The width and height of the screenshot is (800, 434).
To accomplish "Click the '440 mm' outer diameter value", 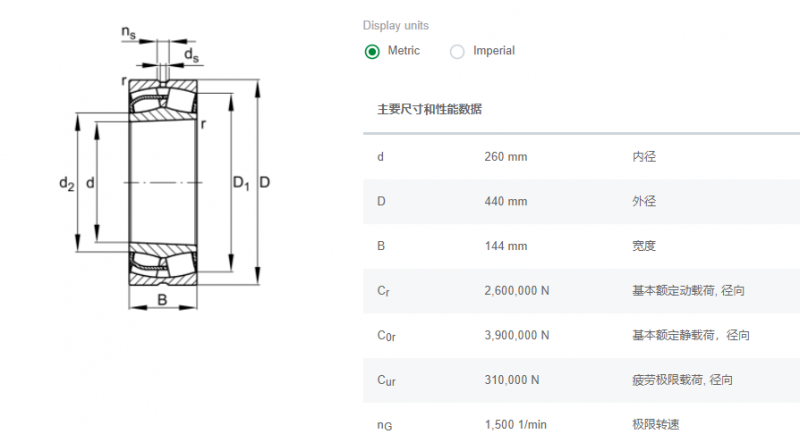I will [506, 201].
